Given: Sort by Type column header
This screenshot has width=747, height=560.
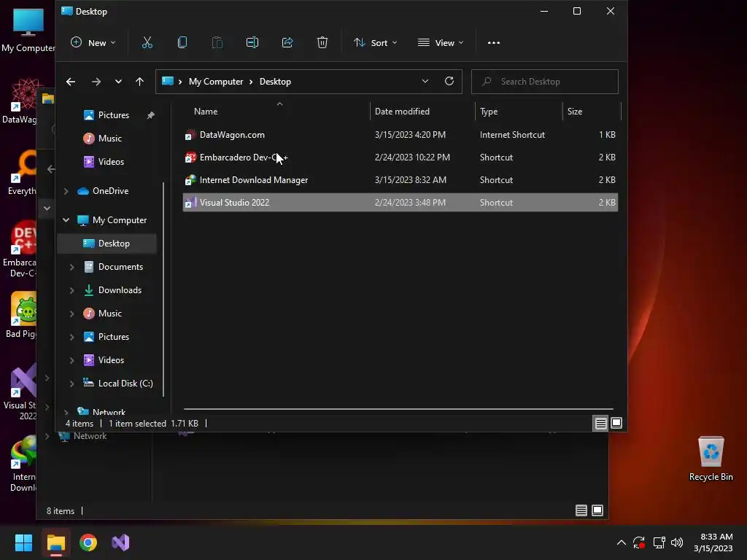Looking at the screenshot, I should pos(519,112).
